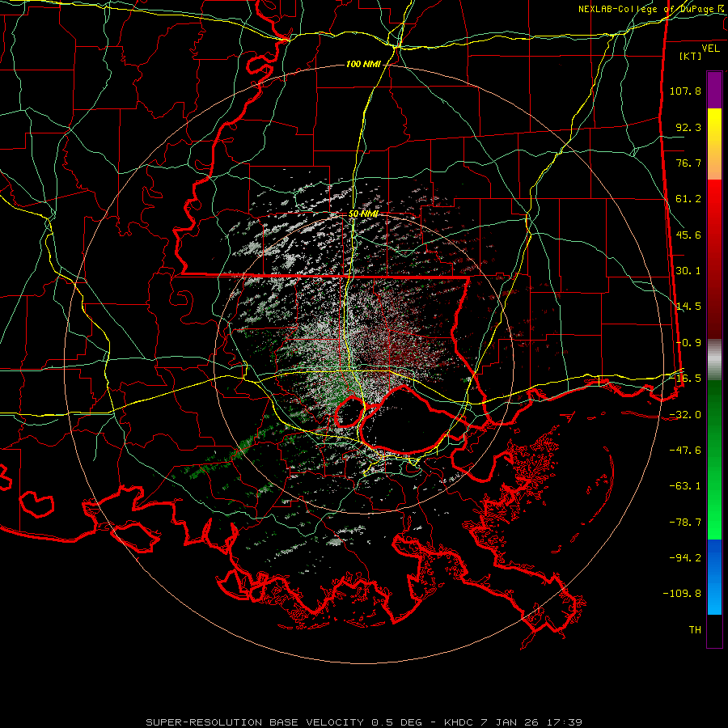728x728 pixels.
Task: Select the 76.7 velocity label
Action: [688, 163]
